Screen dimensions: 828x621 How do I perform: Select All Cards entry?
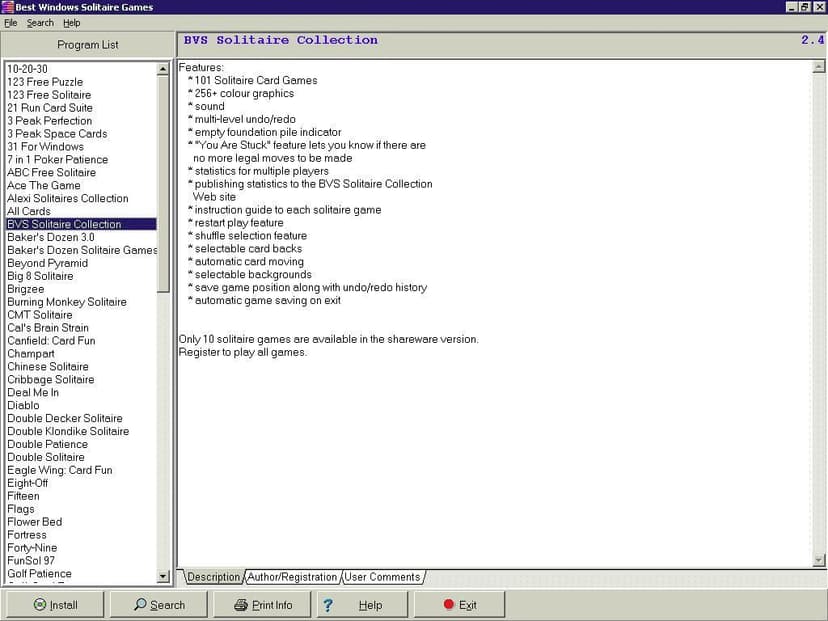(x=81, y=211)
